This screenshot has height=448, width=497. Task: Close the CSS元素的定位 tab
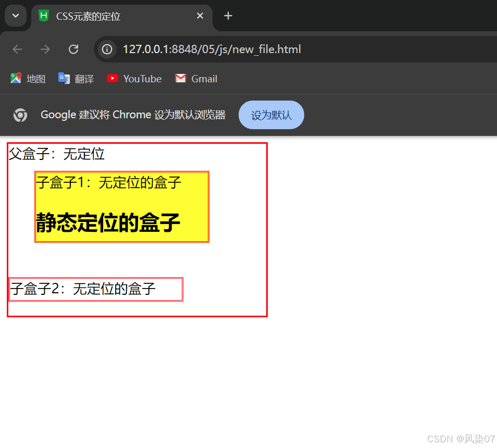pyautogui.click(x=200, y=16)
